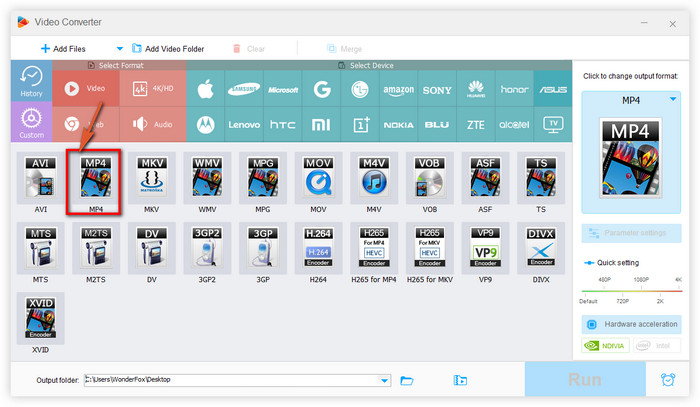Open Honor device profiles
Screen dimensions: 700x407
[x=514, y=89]
